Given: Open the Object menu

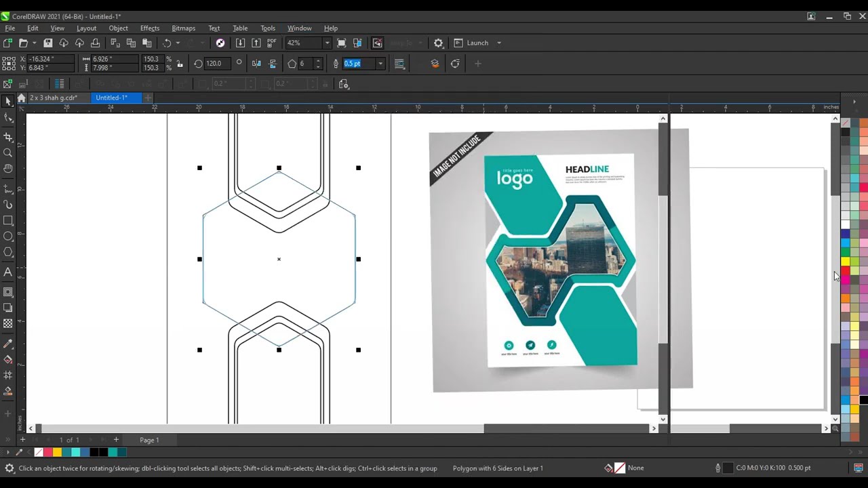Looking at the screenshot, I should 118,28.
